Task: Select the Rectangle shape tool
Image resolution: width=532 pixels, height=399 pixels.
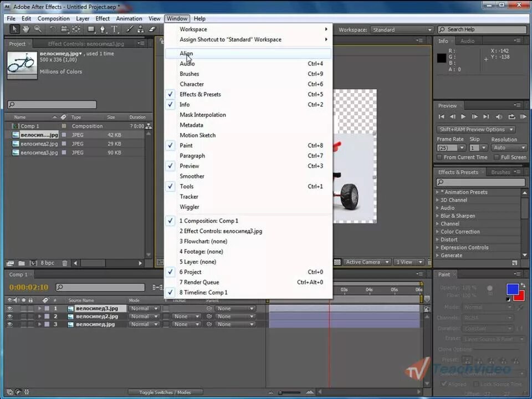Action: pos(90,29)
